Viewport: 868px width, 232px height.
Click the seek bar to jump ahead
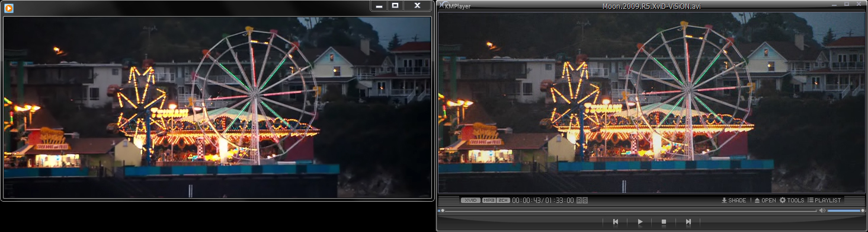(x=628, y=210)
